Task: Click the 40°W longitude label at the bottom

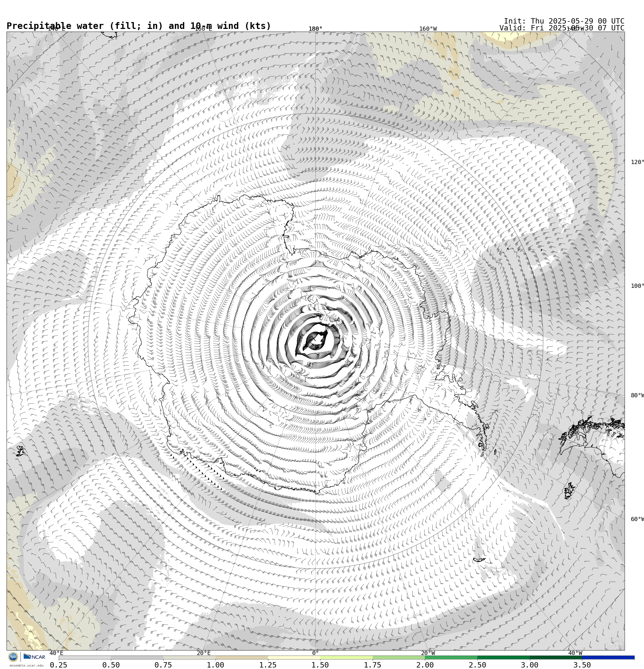Action: (575, 653)
